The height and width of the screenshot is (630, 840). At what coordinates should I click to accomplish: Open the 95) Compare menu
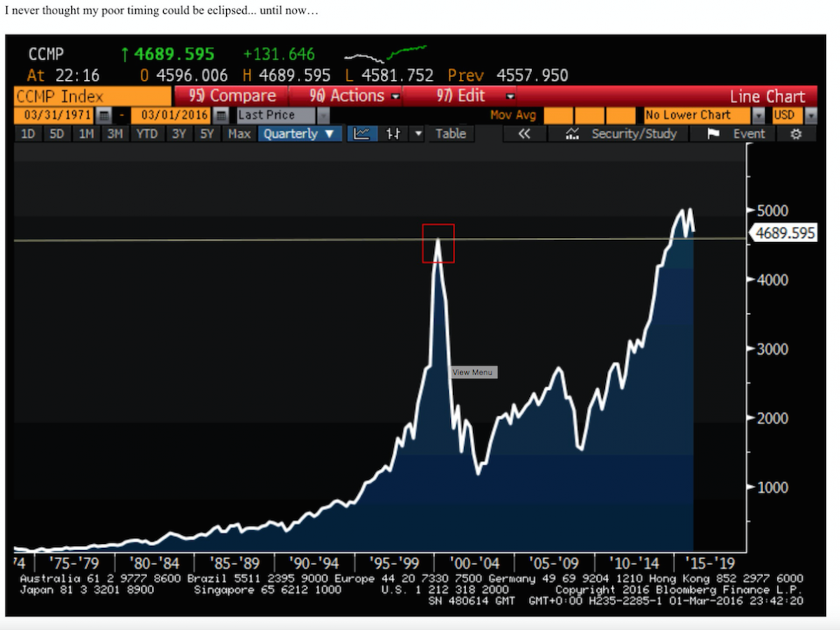[x=233, y=96]
